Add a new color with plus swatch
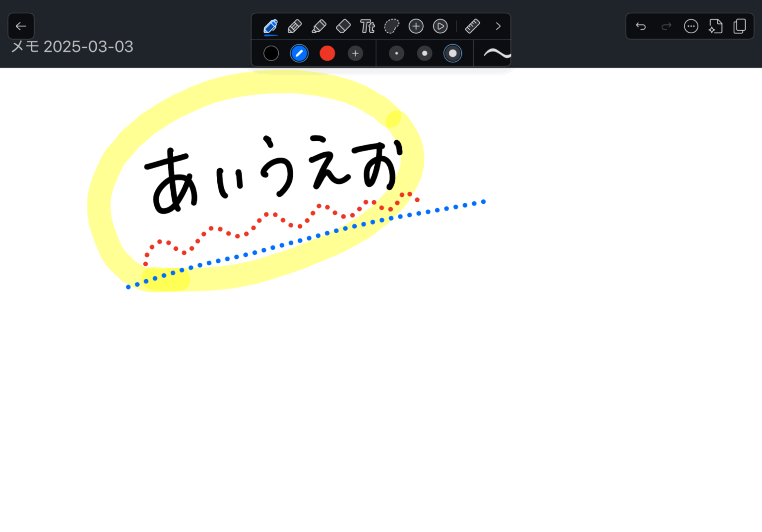The image size is (762, 532). [355, 54]
